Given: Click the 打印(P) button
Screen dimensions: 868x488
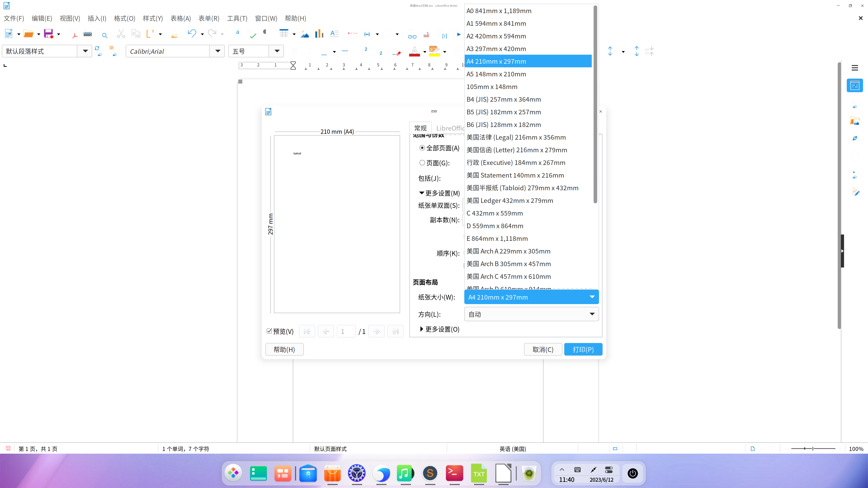Looking at the screenshot, I should (583, 349).
